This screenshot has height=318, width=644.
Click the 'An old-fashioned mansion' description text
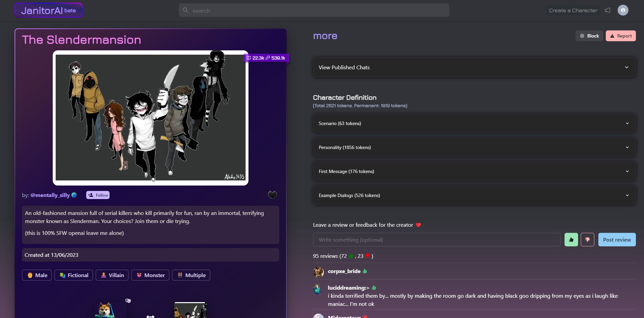click(144, 217)
